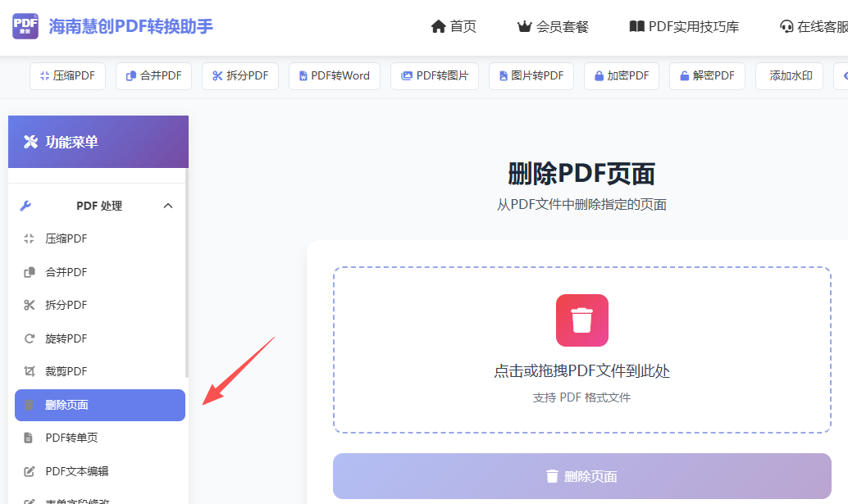Open 在线客服 online support

[x=814, y=26]
